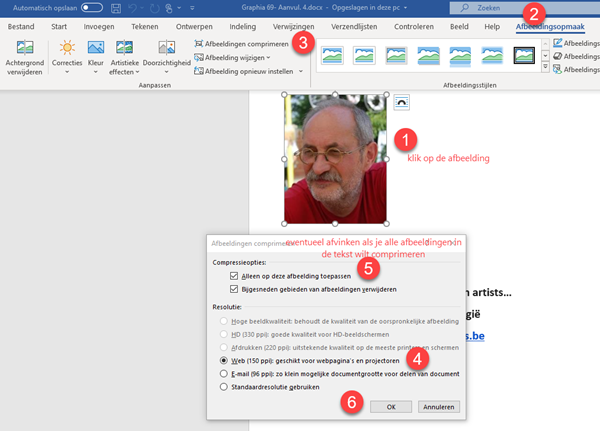
Task: Click the touch/mouse mode icon
Action: tap(168, 8)
